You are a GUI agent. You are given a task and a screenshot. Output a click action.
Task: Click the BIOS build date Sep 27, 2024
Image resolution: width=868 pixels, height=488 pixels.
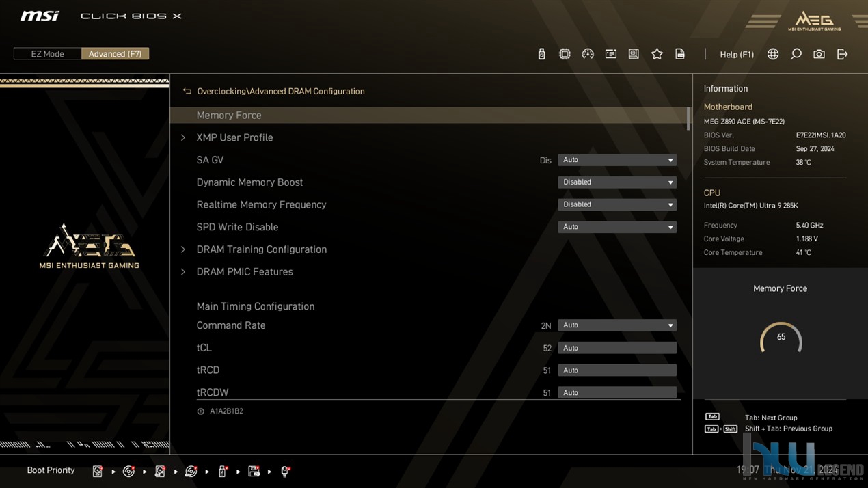(x=815, y=149)
